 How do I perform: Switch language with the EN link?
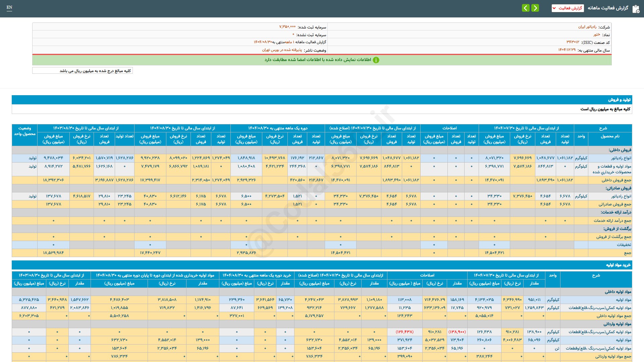click(9, 7)
